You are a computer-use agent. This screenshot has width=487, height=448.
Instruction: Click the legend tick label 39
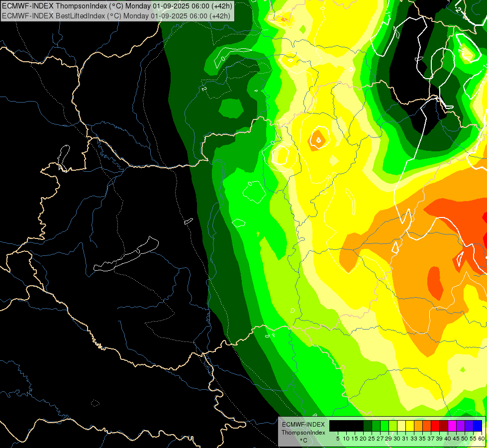click(439, 439)
